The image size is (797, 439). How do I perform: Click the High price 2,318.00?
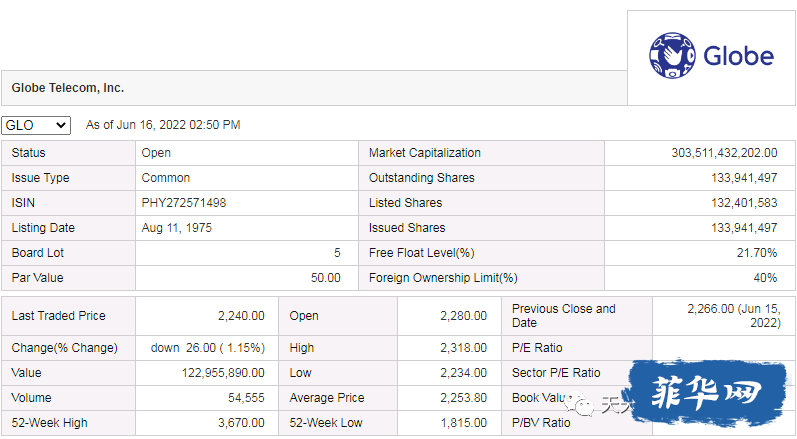point(464,348)
